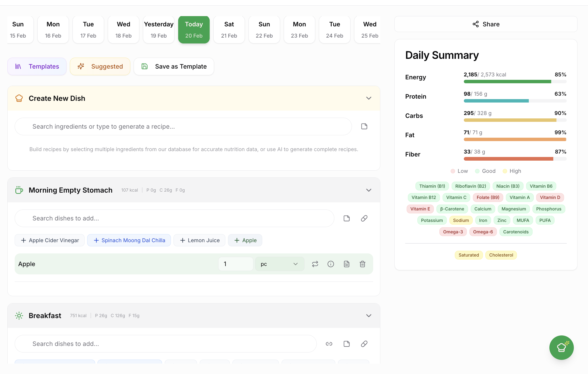
Task: Select Yesterday 19 Feb
Action: (x=158, y=30)
